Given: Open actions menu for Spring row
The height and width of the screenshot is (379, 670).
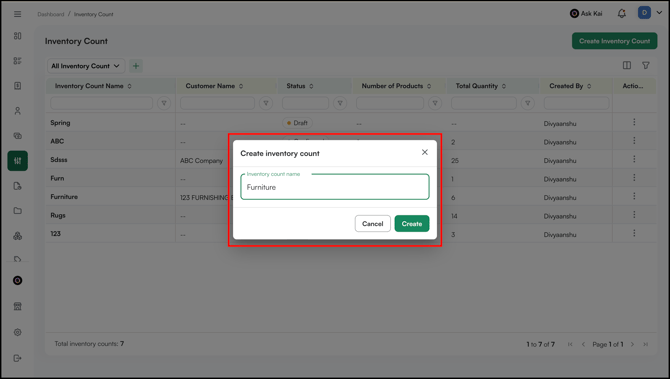Looking at the screenshot, I should (634, 122).
